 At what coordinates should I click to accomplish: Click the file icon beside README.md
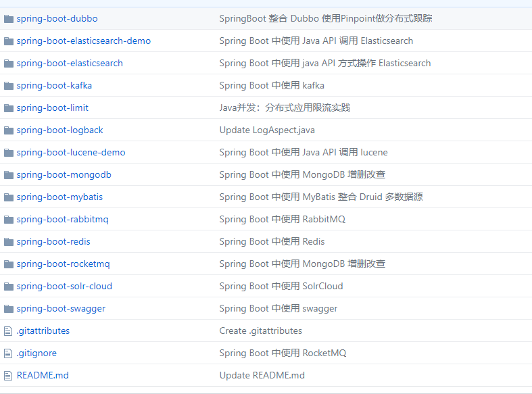point(8,376)
